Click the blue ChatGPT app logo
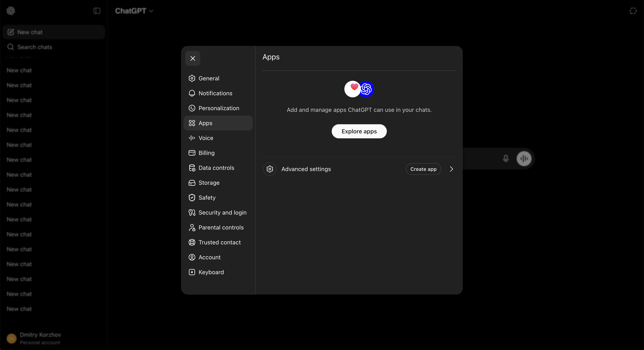The width and height of the screenshot is (644, 350). (367, 89)
